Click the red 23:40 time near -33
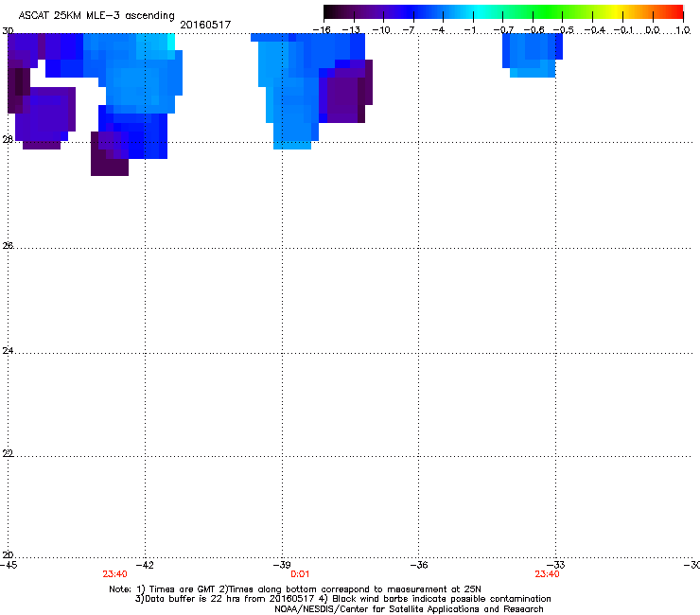The width and height of the screenshot is (700, 615). pyautogui.click(x=547, y=574)
